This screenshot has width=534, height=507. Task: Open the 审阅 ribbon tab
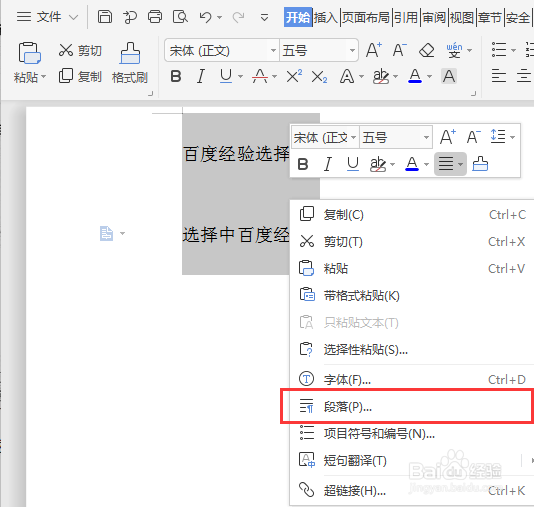coord(434,17)
